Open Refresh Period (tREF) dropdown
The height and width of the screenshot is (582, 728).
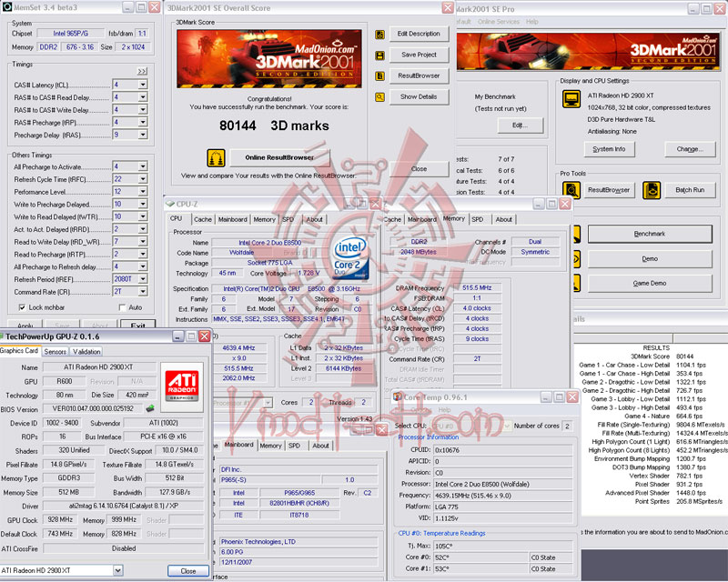pyautogui.click(x=143, y=279)
